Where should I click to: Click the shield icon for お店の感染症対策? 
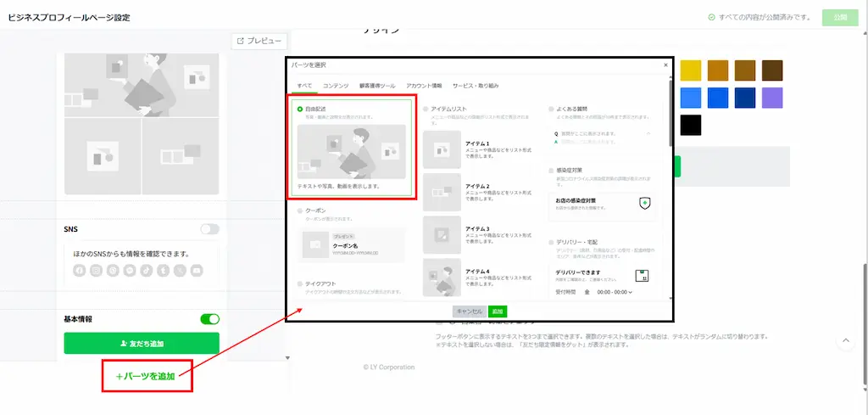coord(645,204)
